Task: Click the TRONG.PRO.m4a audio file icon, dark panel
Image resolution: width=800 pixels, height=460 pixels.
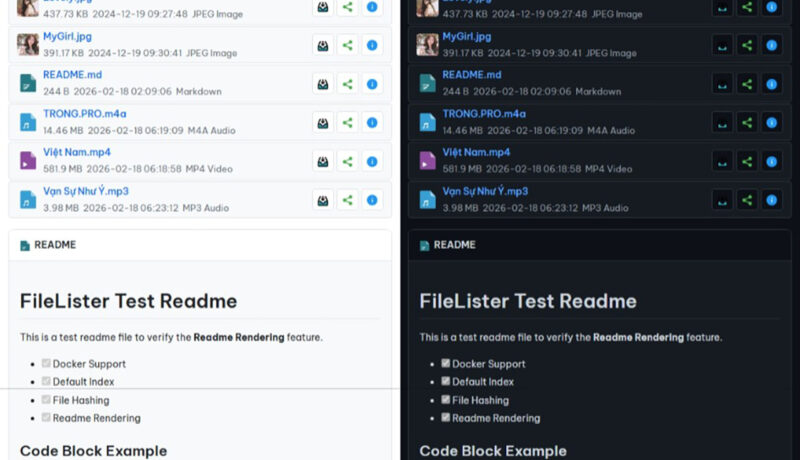Action: [427, 122]
